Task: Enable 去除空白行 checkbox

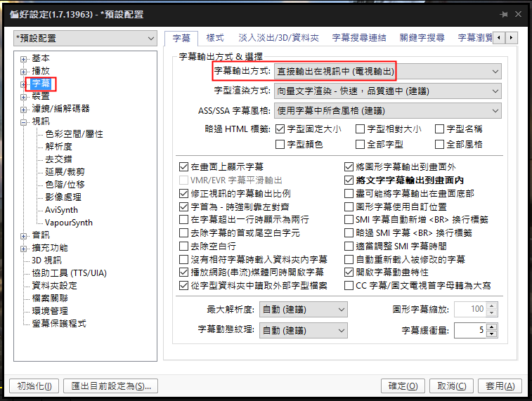Action: (x=183, y=246)
